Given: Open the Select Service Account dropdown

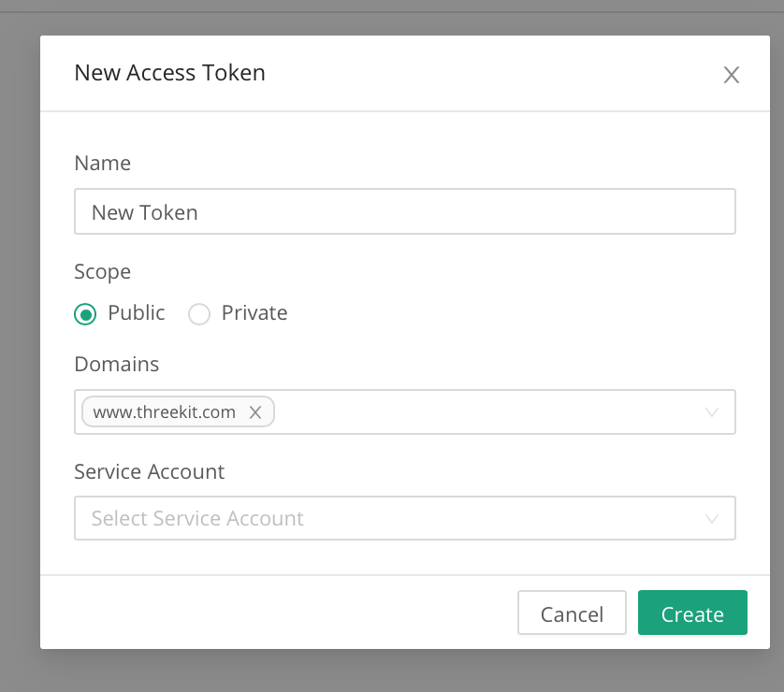Looking at the screenshot, I should [x=393, y=518].
